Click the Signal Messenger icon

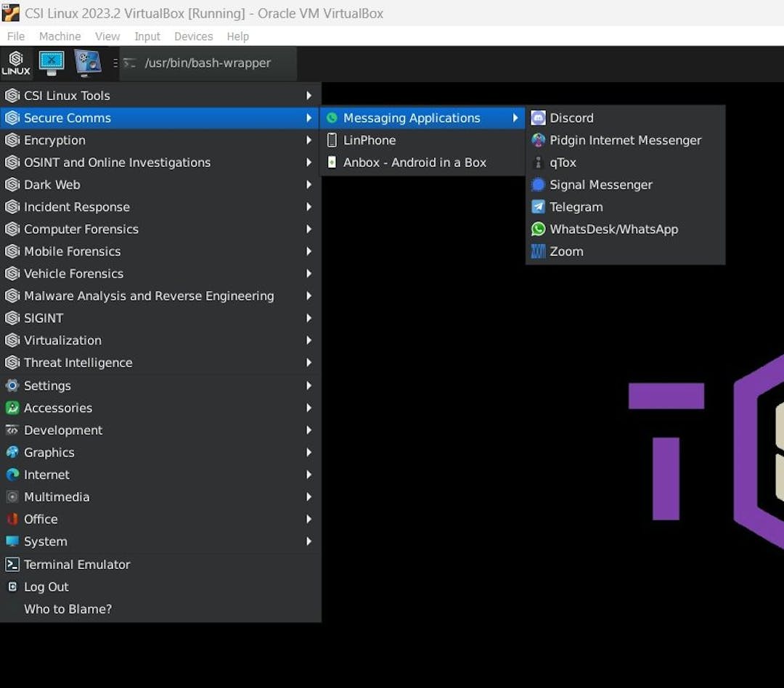[538, 185]
